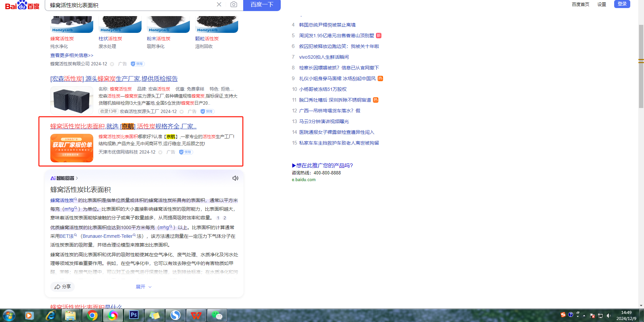Open the Windows Start menu
The width and height of the screenshot is (644, 322).
[9, 316]
